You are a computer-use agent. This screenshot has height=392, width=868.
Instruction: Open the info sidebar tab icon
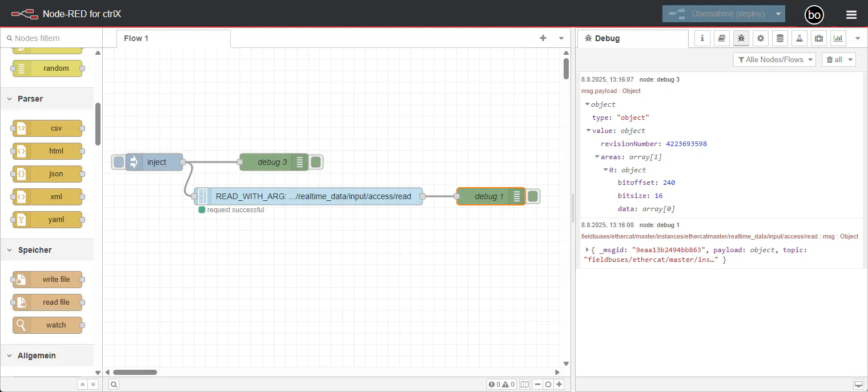tap(702, 38)
